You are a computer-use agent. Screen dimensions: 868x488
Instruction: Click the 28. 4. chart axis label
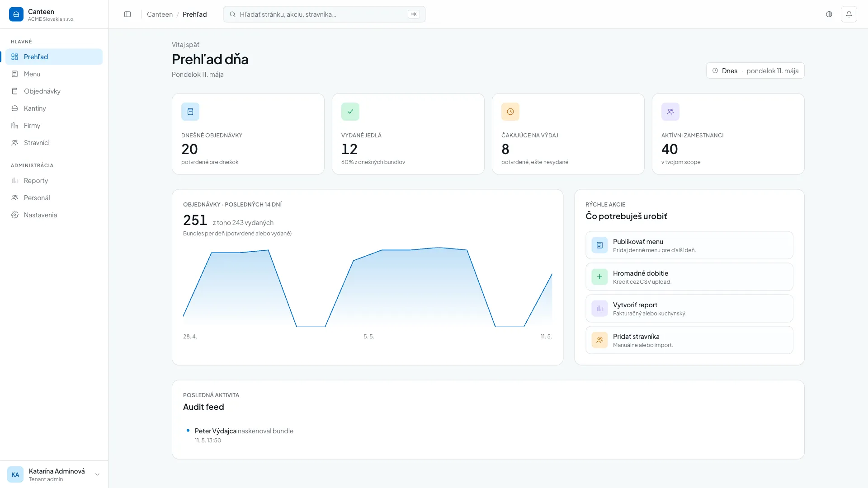point(190,337)
